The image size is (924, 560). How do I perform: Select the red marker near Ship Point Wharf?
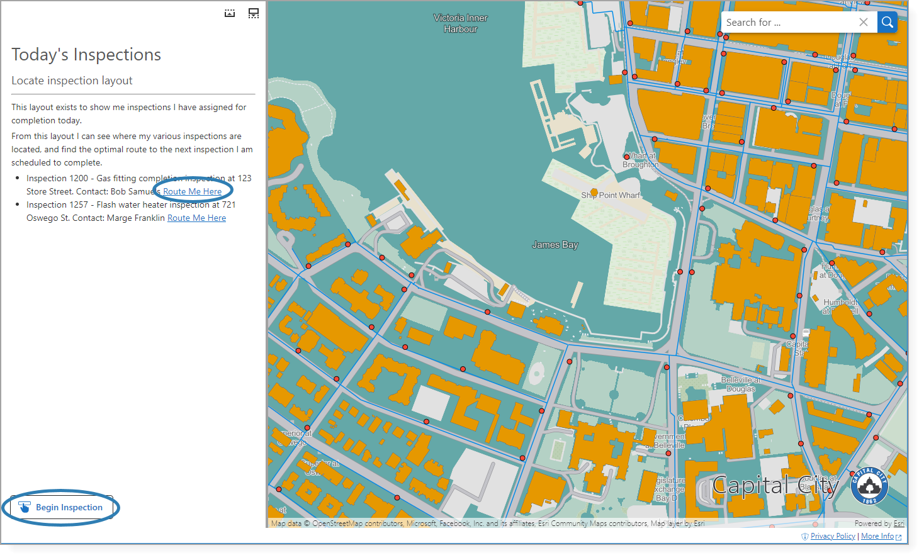coord(702,209)
